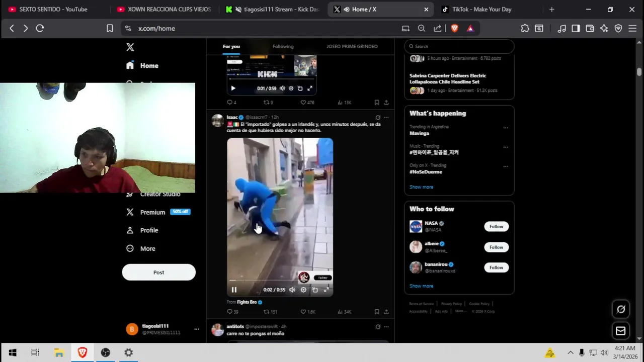Screen dimensions: 644x362
Task: Open more options on antitots' post
Action: coord(386,327)
